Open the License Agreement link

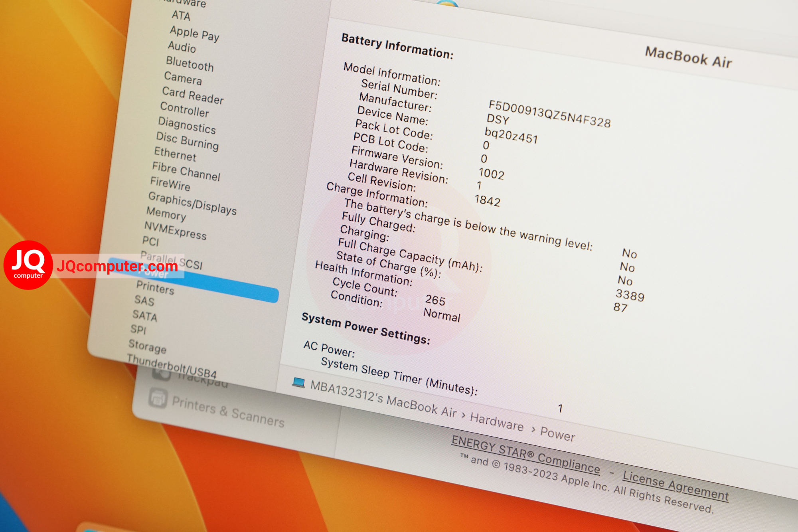tap(676, 486)
